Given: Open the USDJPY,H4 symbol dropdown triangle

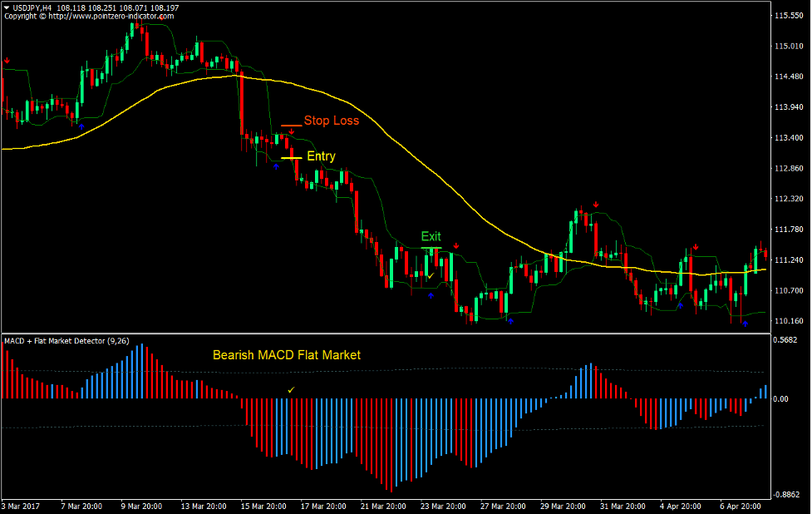Looking at the screenshot, I should 7,7.
